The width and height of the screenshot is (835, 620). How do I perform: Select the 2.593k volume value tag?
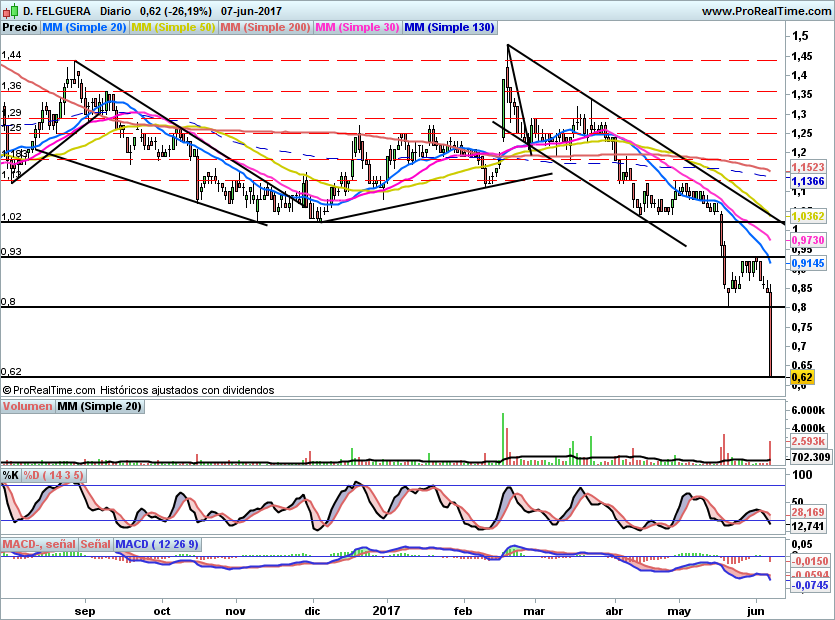(807, 441)
